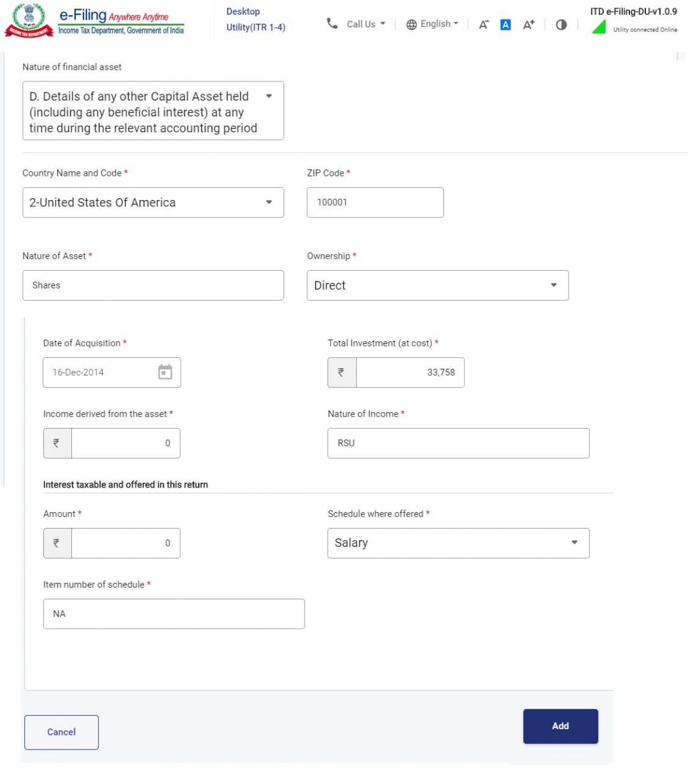The image size is (688, 784).
Task: Open the calendar icon for Date of Acquisition
Action: click(x=165, y=372)
